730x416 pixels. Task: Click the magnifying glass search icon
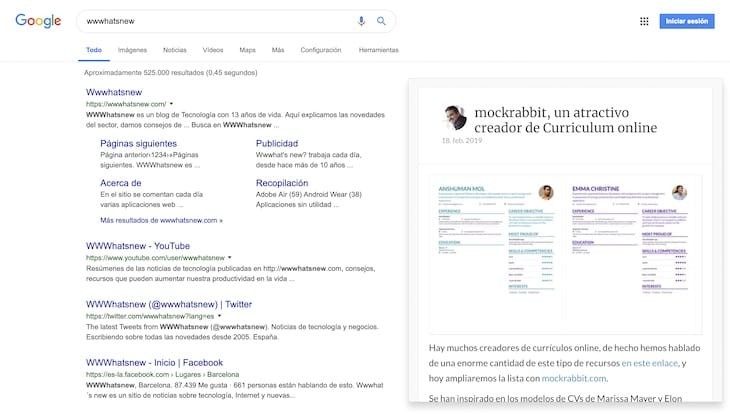381,21
